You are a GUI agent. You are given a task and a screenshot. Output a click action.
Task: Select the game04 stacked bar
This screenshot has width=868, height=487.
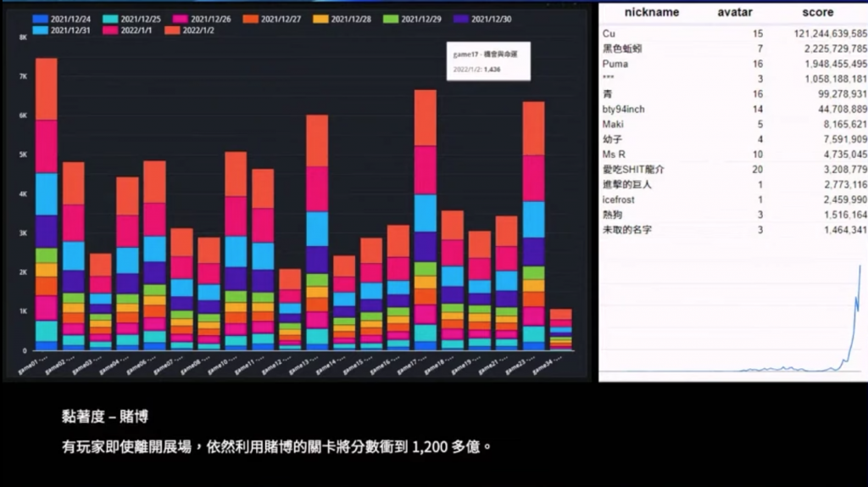pos(127,264)
